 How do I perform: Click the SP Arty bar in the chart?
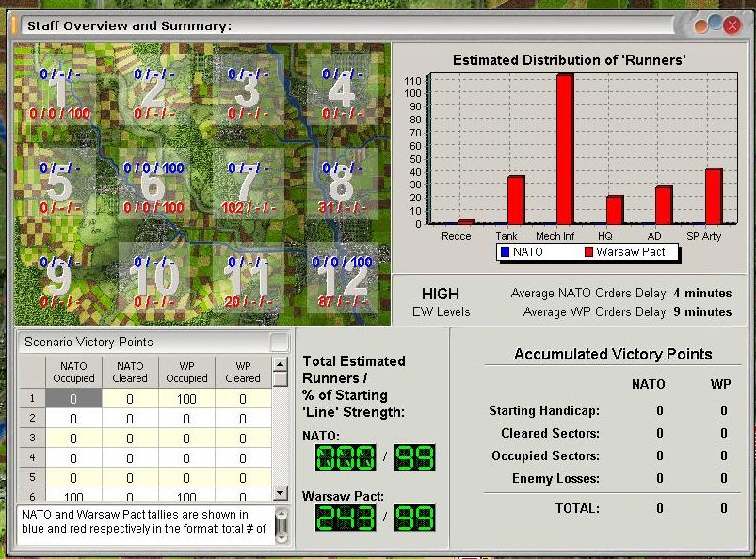click(714, 196)
